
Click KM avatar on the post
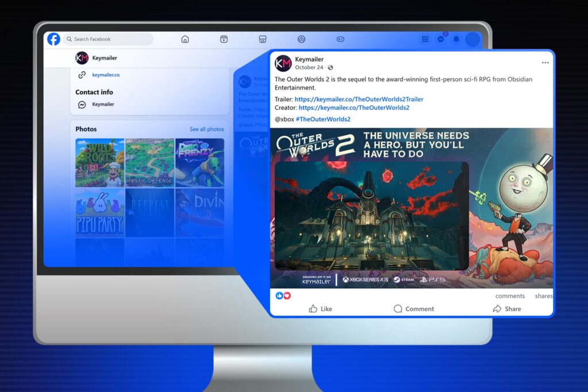pos(283,63)
